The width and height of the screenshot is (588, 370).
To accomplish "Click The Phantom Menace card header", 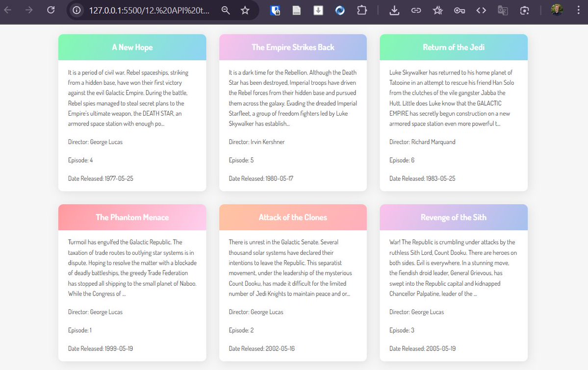I will coord(132,218).
